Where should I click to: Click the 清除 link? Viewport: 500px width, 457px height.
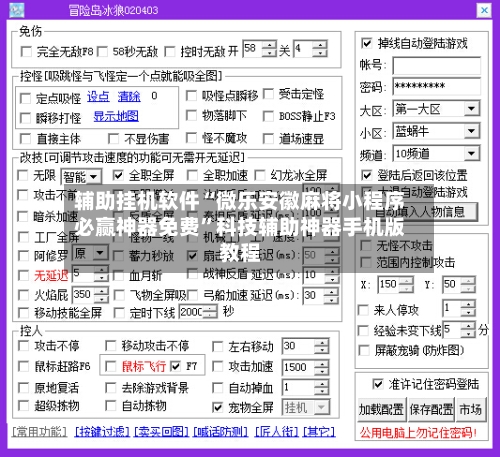(x=129, y=97)
